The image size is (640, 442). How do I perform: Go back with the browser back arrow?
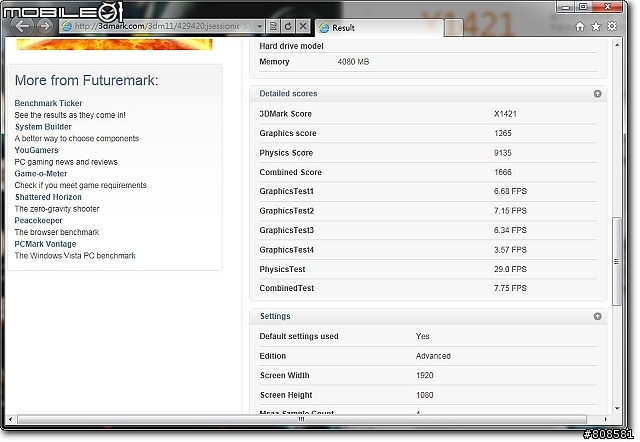22,26
